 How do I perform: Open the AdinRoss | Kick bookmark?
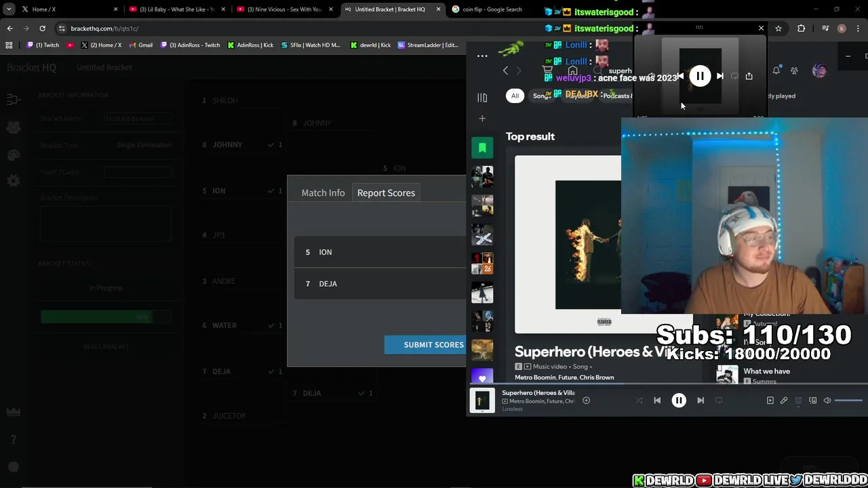point(250,45)
